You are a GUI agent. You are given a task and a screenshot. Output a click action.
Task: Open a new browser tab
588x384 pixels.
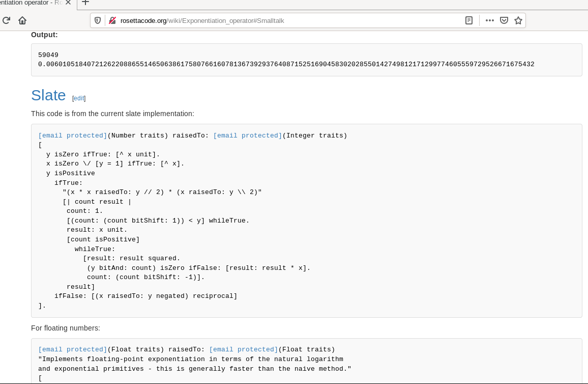(85, 3)
